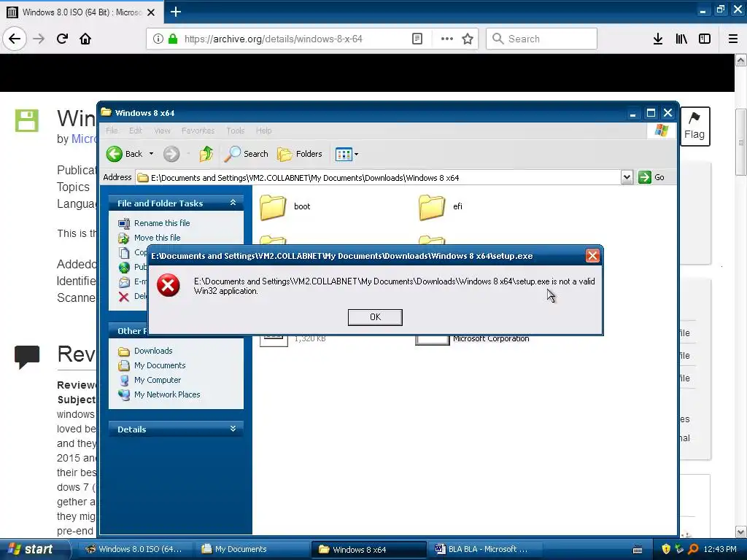
Task: Select the boot folder
Action: tap(285, 206)
